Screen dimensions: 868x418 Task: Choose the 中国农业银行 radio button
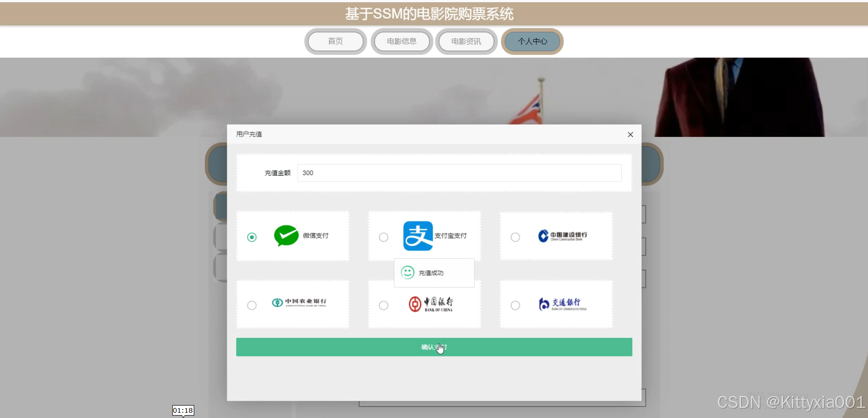click(252, 305)
